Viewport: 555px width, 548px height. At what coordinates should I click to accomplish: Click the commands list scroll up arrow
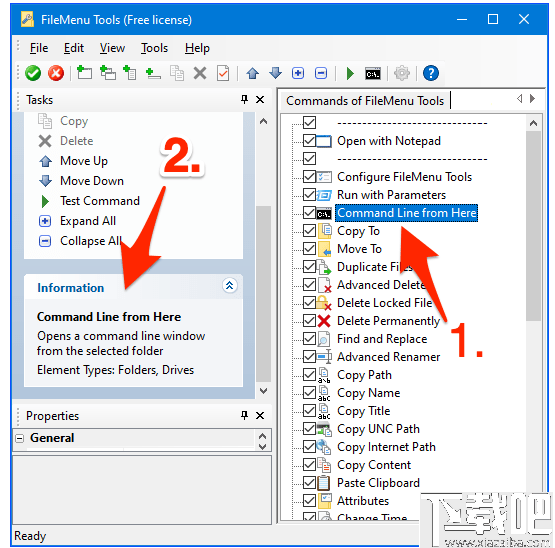pos(533,124)
